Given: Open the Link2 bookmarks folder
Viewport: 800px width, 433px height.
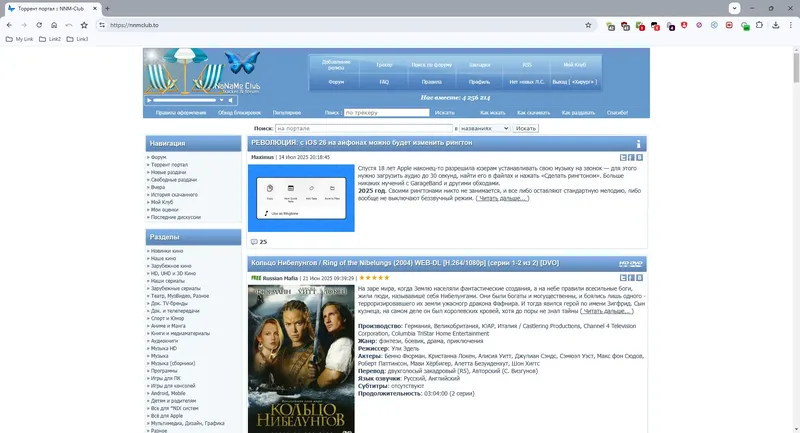Looking at the screenshot, I should coord(50,39).
